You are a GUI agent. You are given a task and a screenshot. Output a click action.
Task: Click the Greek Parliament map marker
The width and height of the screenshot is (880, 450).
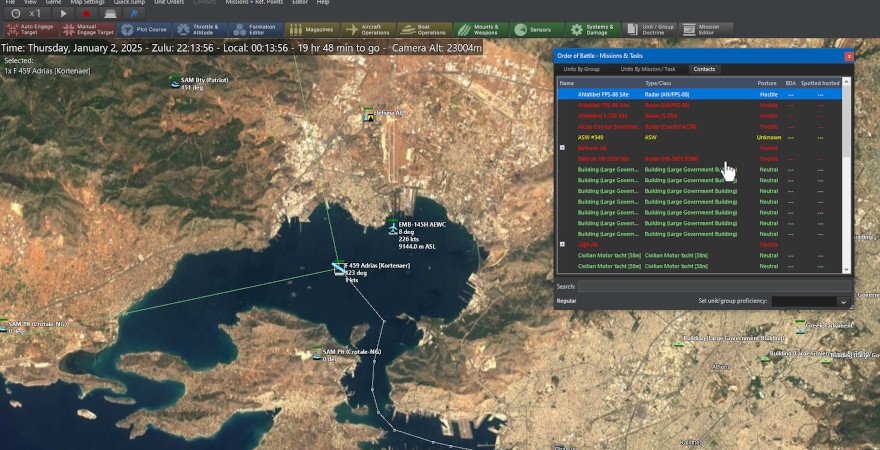(800, 328)
